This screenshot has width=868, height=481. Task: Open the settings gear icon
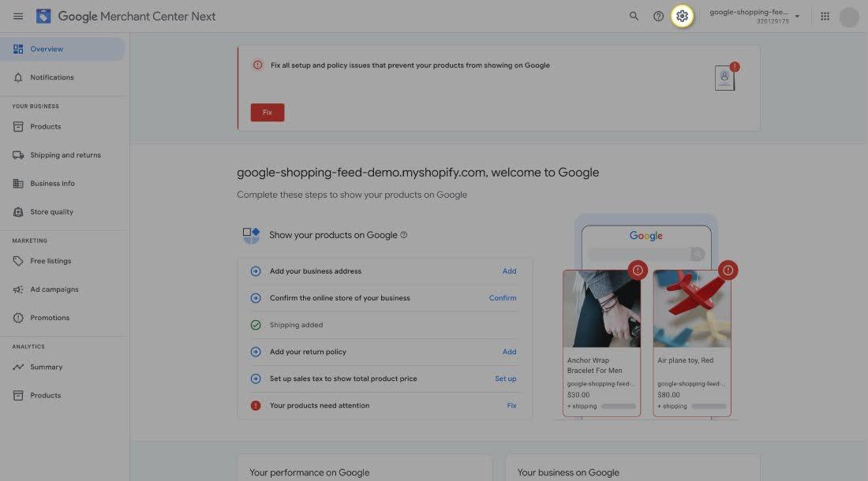click(x=683, y=17)
